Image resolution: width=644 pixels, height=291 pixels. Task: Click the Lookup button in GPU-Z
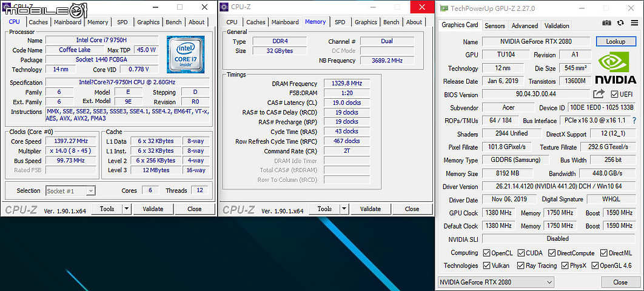615,41
